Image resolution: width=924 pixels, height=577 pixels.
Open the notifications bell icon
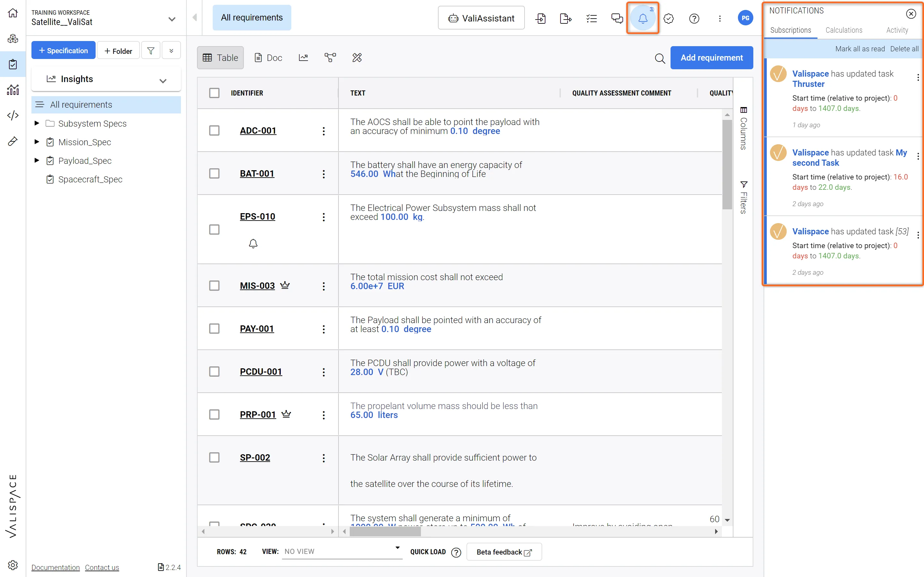point(643,18)
